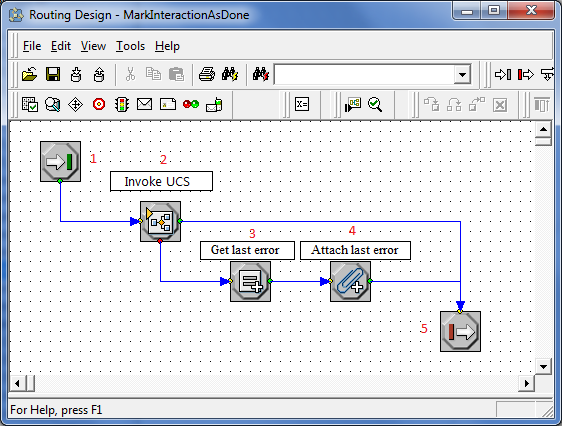Click the Entry block numbered 1
562x426 pixels.
pyautogui.click(x=60, y=161)
